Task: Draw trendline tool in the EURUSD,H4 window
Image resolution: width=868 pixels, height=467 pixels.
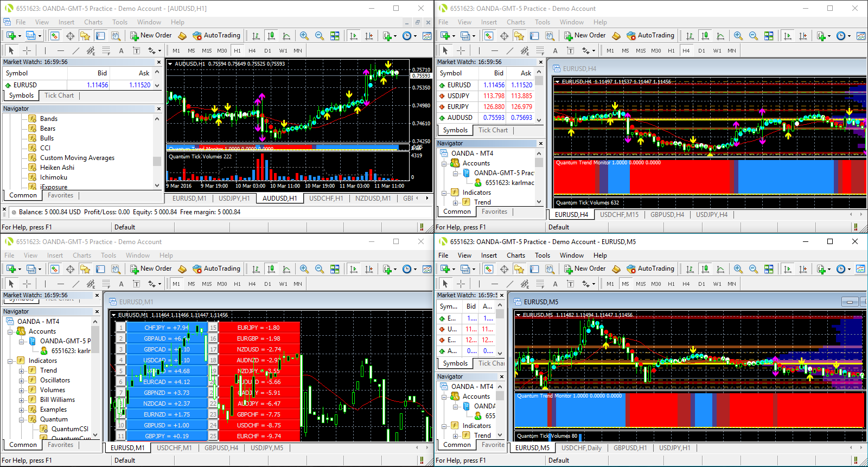Action: (509, 50)
